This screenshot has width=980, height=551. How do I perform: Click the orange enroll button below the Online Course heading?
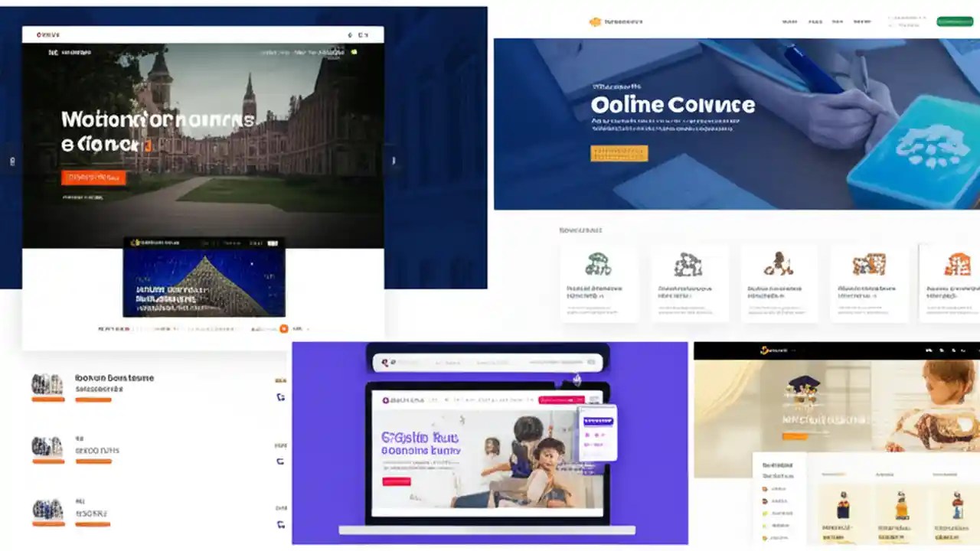(619, 153)
